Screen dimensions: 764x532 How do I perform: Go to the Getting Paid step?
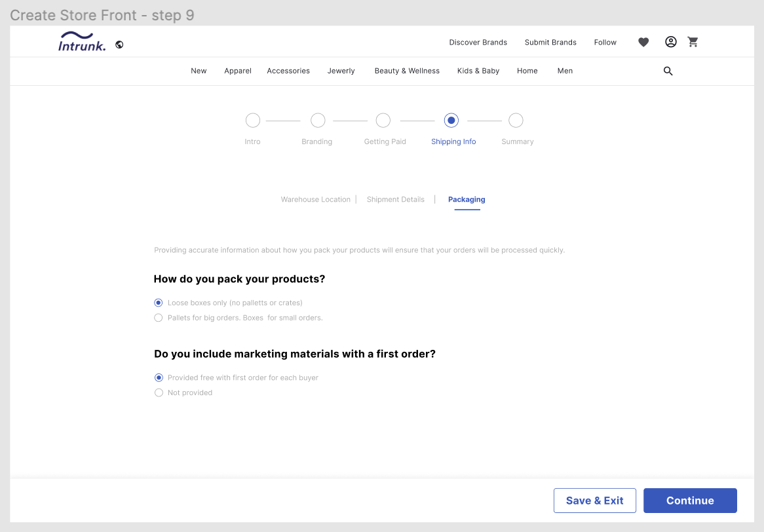(x=383, y=121)
